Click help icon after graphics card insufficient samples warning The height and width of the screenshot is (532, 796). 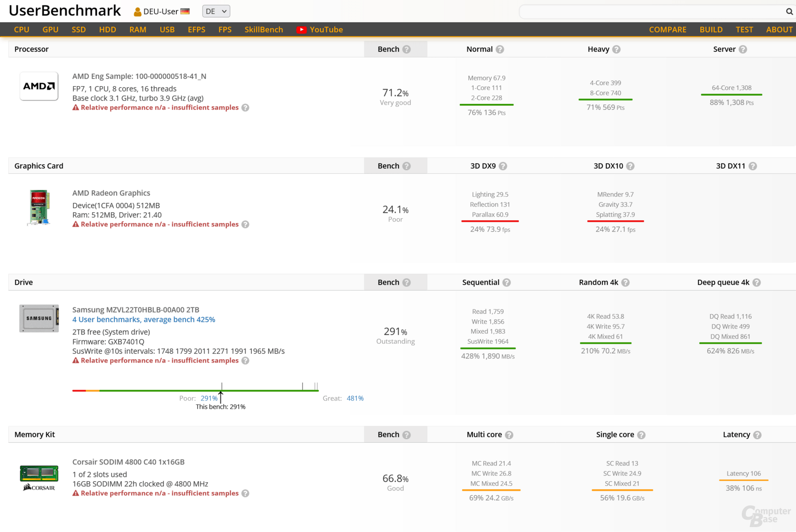245,224
